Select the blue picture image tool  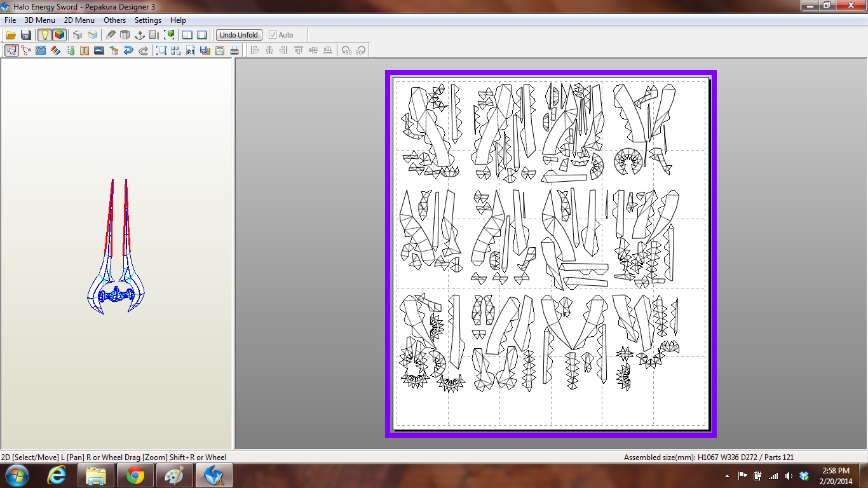click(99, 50)
